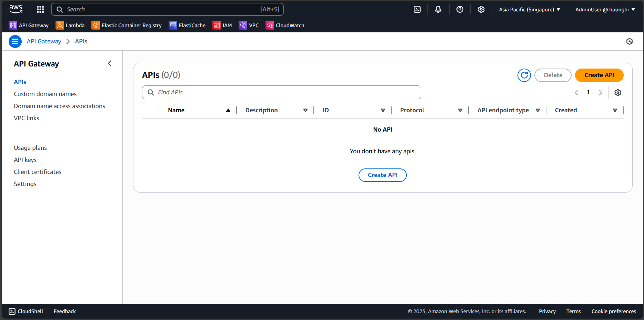
Task: Open Domain name access associations
Action: click(x=59, y=106)
